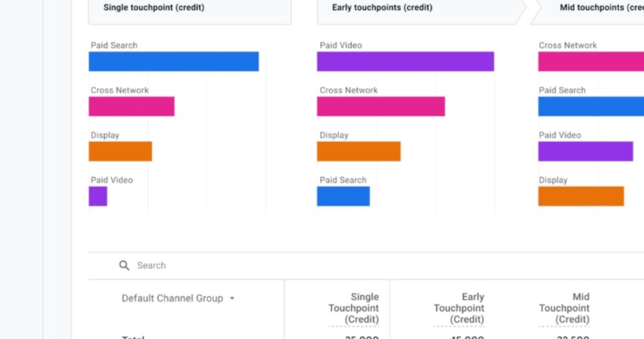Click small purple Paid Video bar under Single touchpoint

click(98, 197)
